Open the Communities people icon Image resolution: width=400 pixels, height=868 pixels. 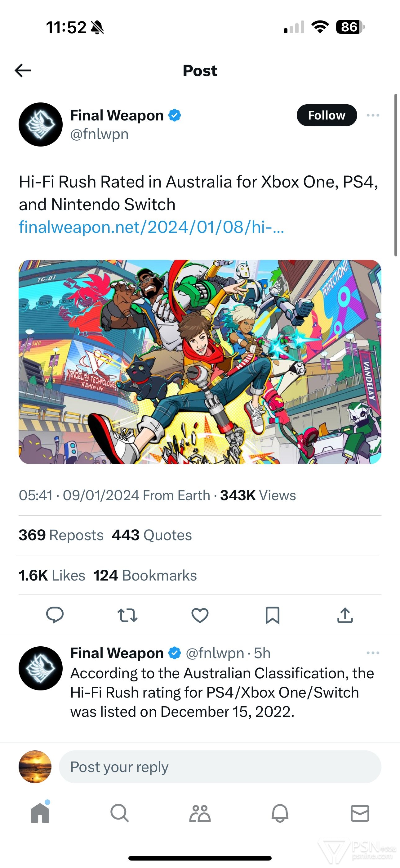pyautogui.click(x=200, y=813)
